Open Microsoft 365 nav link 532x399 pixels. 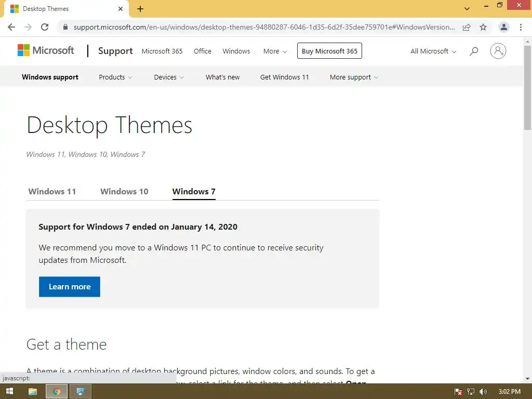[162, 51]
